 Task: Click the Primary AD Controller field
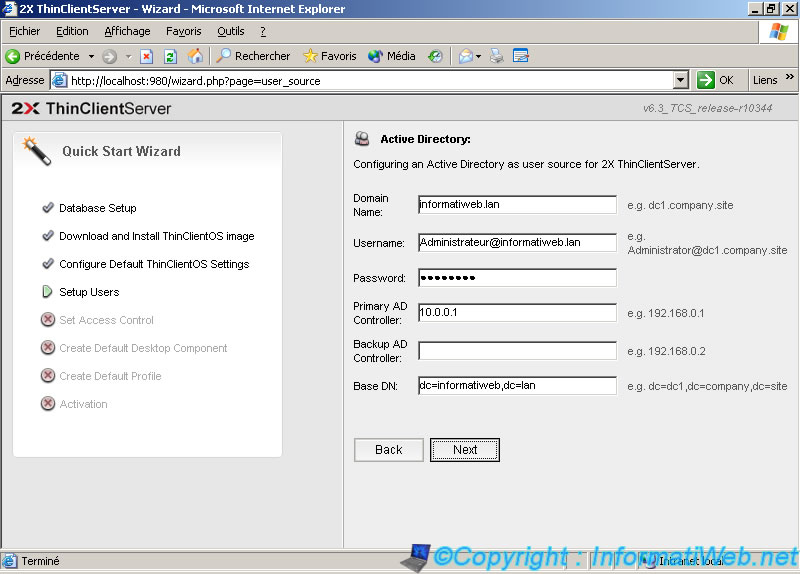pos(517,312)
